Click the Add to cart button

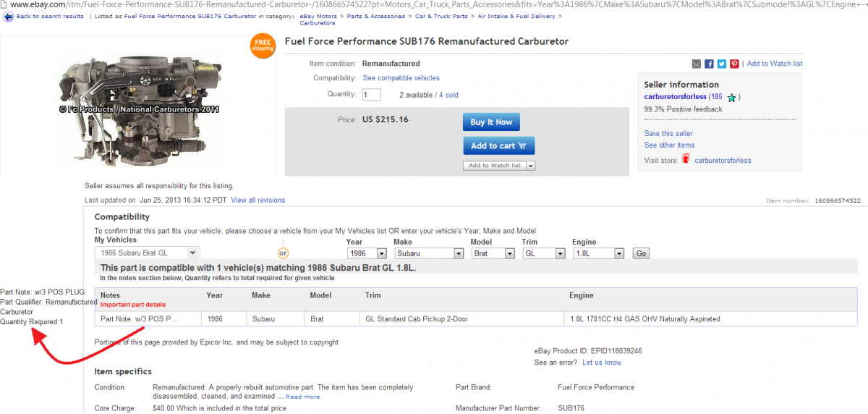pos(498,146)
